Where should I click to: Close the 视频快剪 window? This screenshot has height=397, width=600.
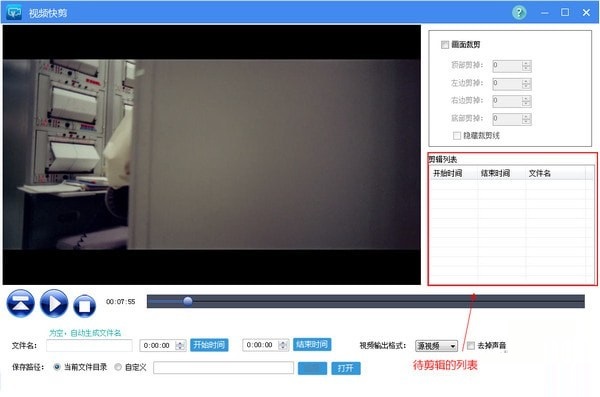coord(586,13)
